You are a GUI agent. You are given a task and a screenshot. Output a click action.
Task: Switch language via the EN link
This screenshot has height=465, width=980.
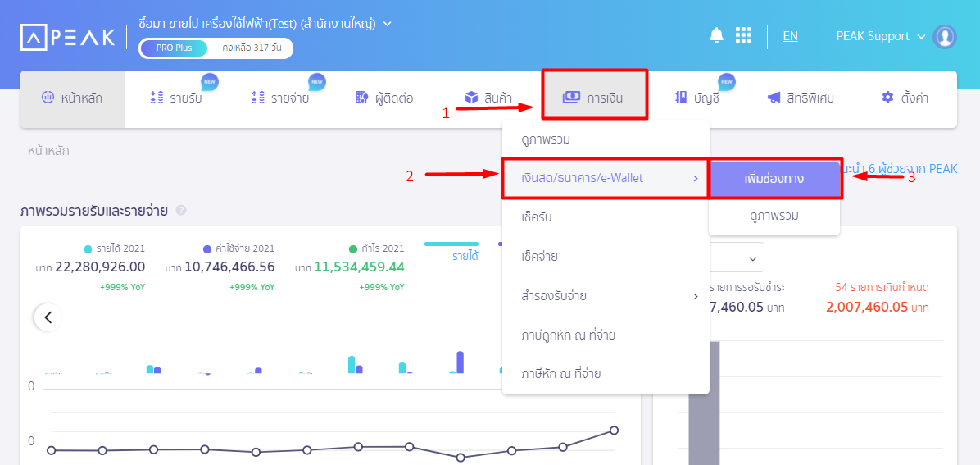click(x=790, y=36)
